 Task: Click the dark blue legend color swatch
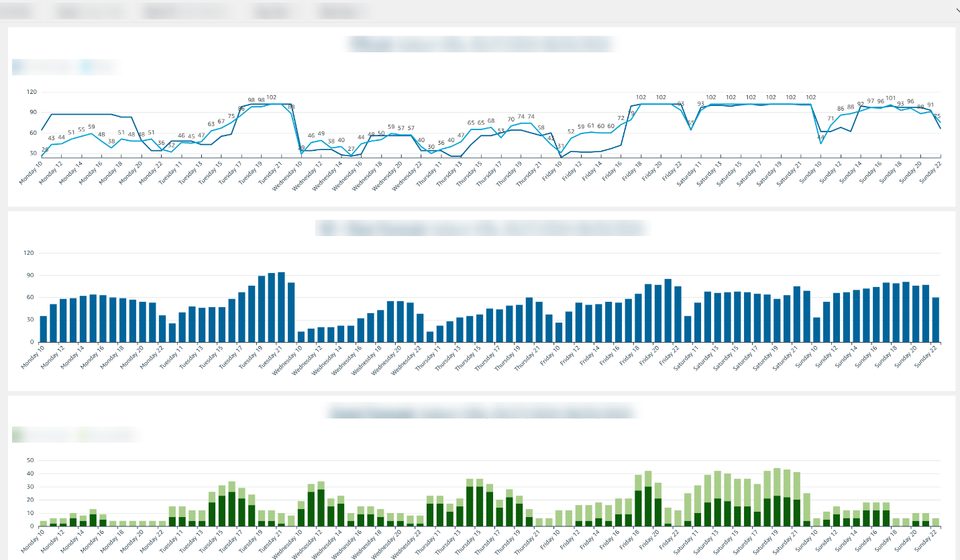coord(17,66)
